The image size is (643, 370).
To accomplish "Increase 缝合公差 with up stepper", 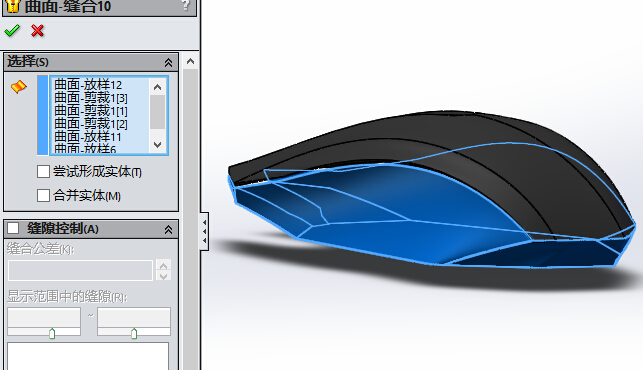I will [x=163, y=265].
